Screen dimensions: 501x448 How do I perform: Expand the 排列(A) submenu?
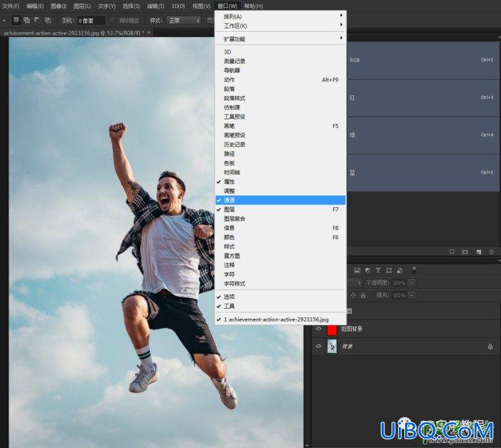281,16
